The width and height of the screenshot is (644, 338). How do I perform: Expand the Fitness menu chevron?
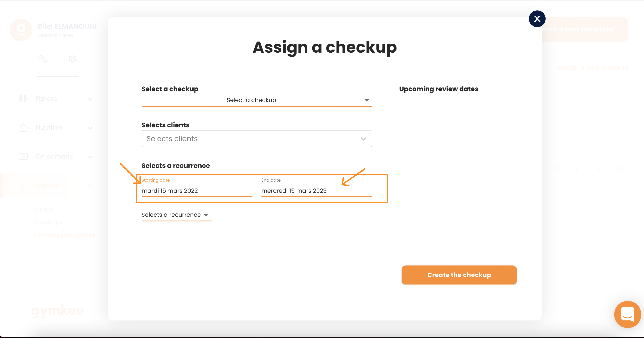click(90, 99)
